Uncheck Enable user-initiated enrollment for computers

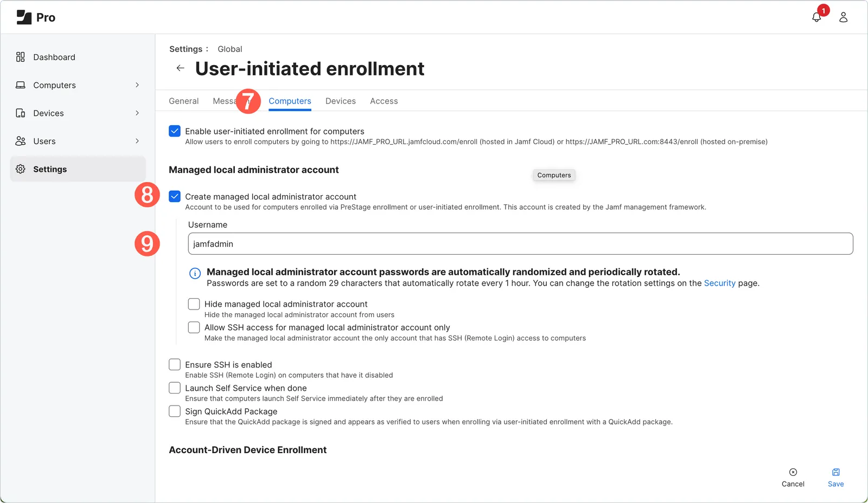click(174, 131)
